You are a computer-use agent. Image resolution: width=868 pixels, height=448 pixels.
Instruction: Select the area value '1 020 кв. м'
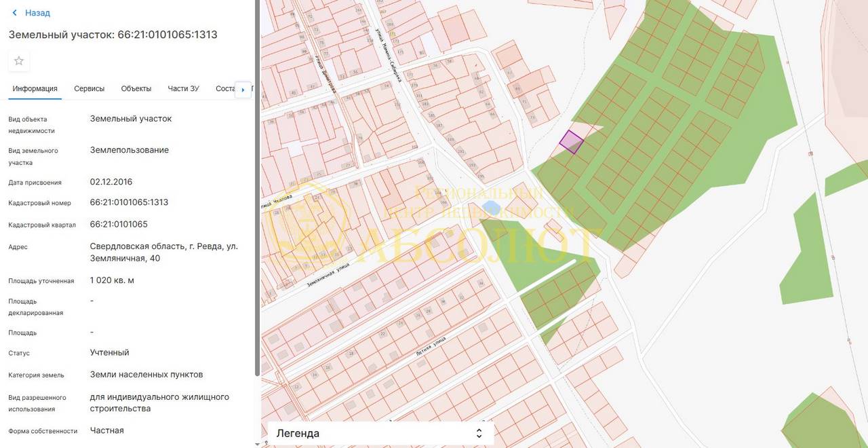tap(112, 280)
